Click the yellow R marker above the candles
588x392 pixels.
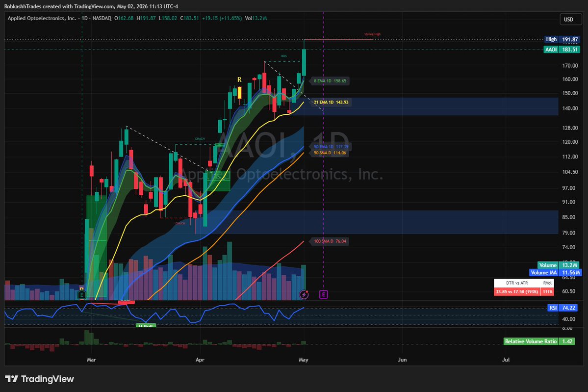point(239,79)
